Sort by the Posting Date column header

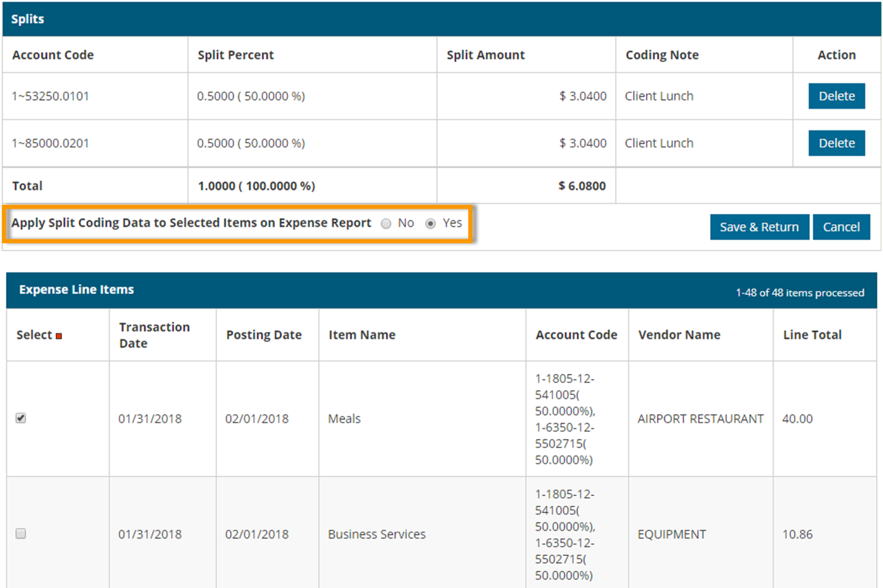[264, 335]
